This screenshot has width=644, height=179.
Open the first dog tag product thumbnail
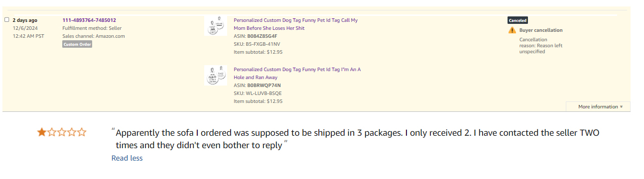coord(215,25)
